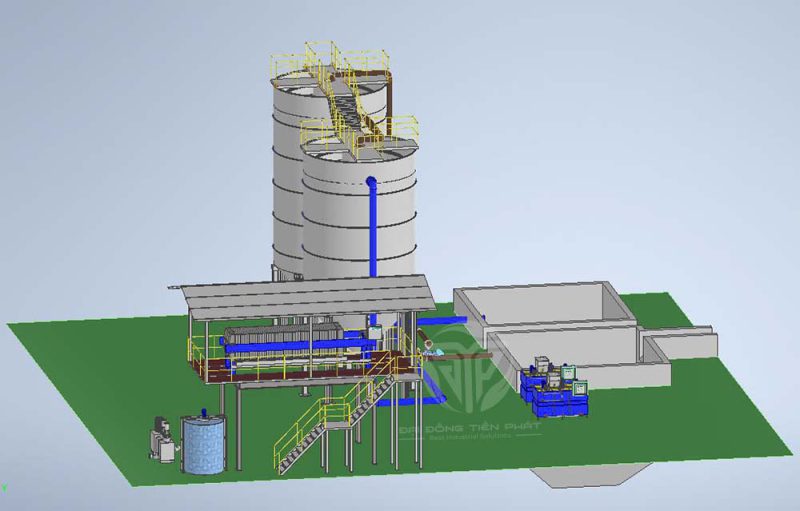The width and height of the screenshot is (800, 511).
Task: Click the Y axis indicator in the corner
Action: click(5, 489)
